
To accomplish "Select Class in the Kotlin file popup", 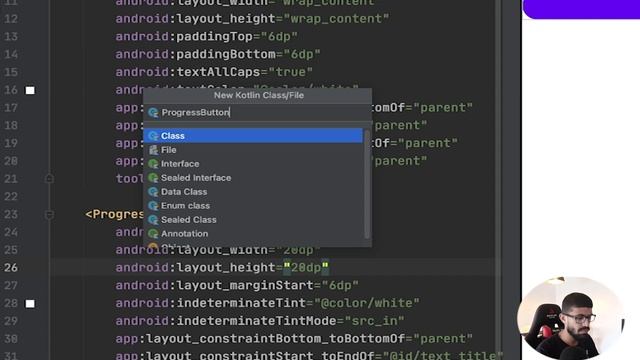I will click(253, 136).
